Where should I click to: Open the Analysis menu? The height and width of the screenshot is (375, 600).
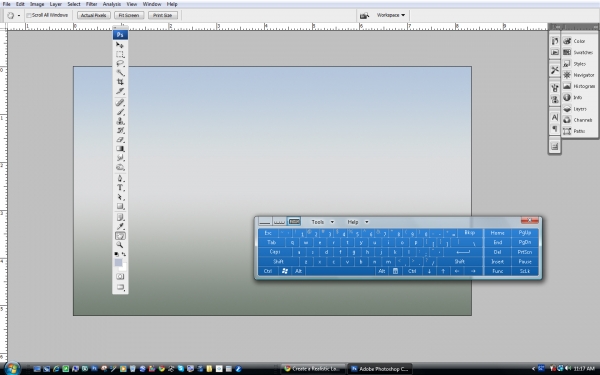coord(112,4)
